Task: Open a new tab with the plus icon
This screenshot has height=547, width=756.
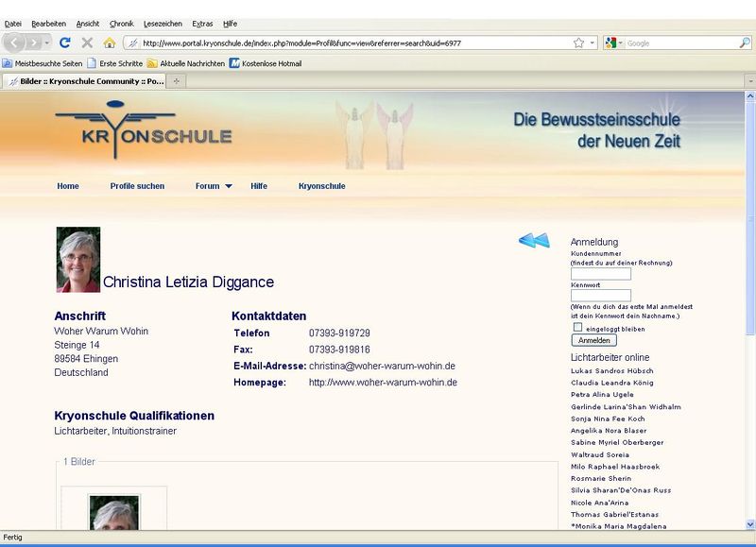Action: pyautogui.click(x=177, y=81)
